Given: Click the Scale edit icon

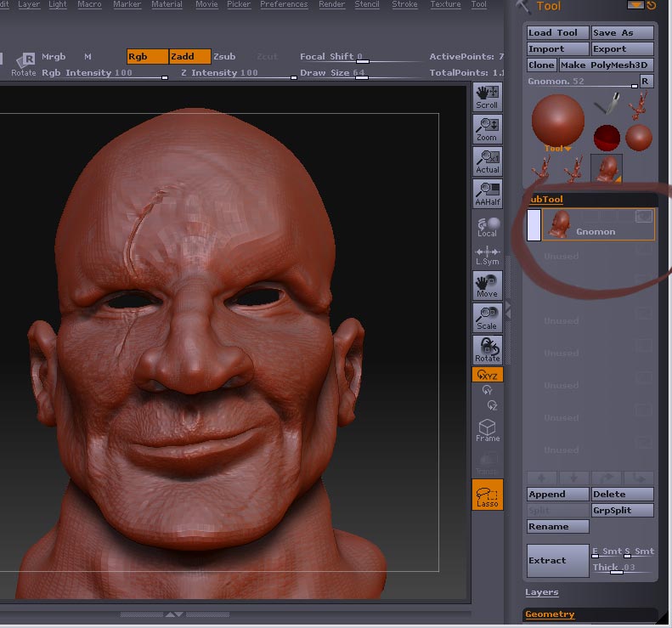Looking at the screenshot, I should click(488, 318).
